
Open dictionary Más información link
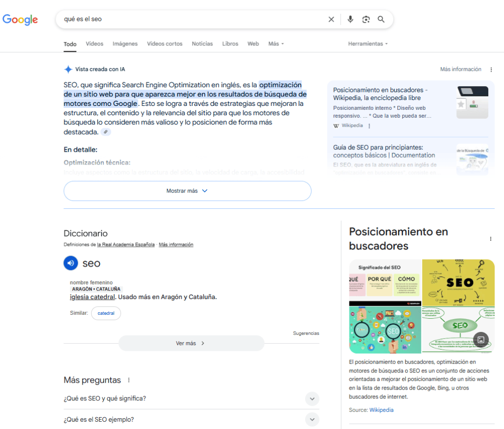176,245
